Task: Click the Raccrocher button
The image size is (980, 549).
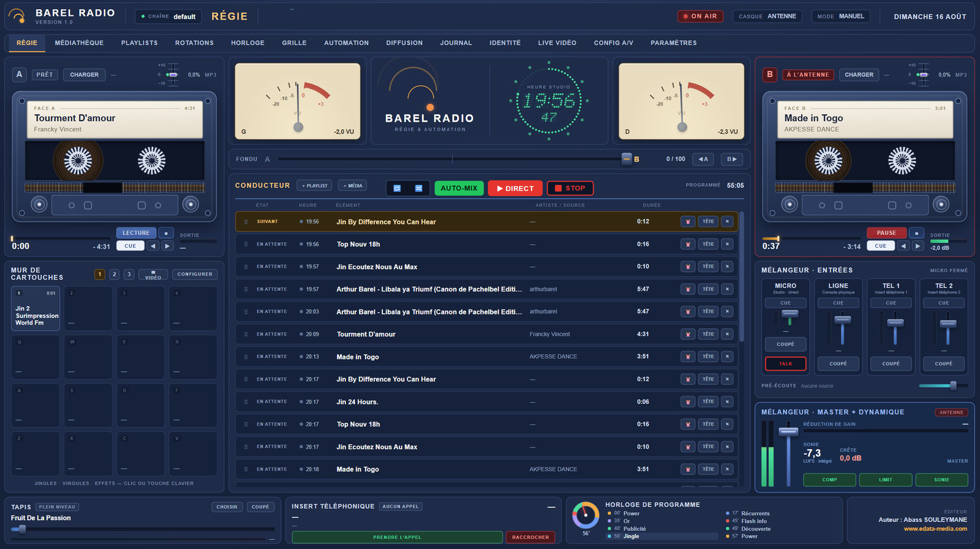Action: pos(530,537)
